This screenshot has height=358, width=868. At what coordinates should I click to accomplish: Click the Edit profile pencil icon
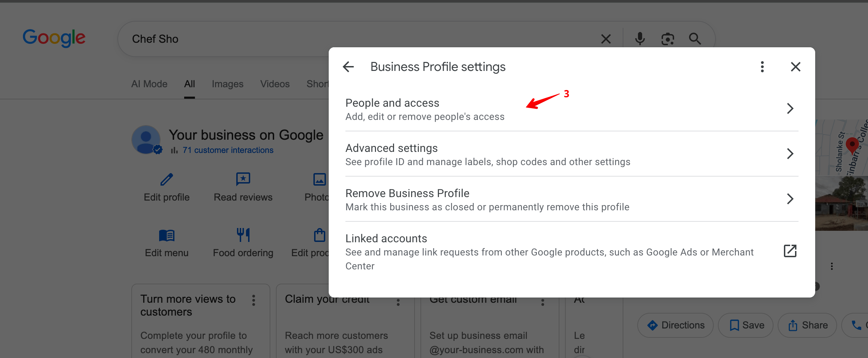pos(167,179)
